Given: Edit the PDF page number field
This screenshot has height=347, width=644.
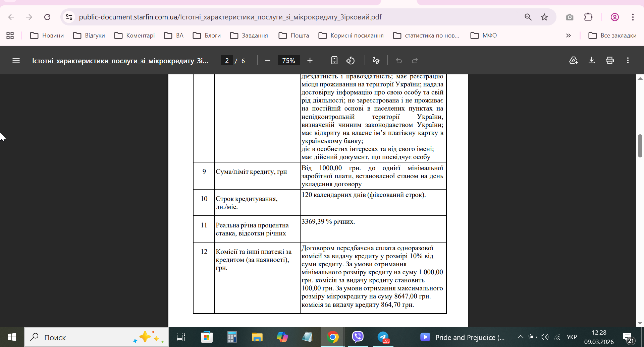Looking at the screenshot, I should 227,61.
